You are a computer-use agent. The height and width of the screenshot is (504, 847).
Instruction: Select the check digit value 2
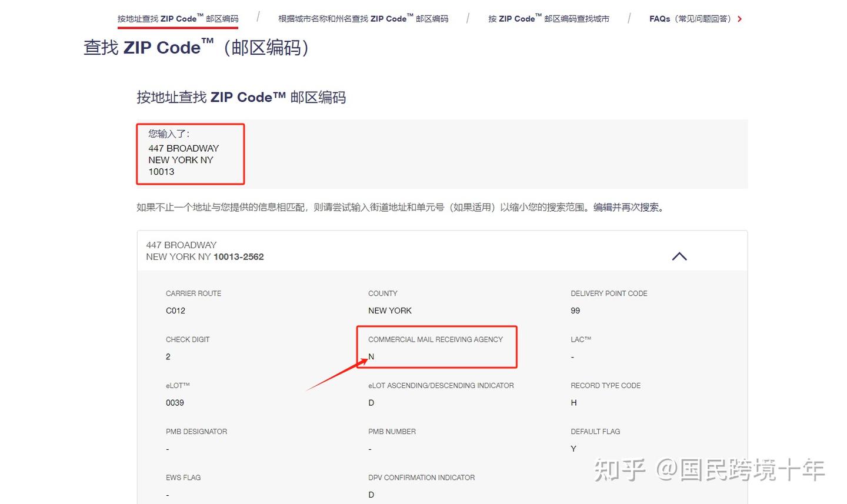click(168, 356)
